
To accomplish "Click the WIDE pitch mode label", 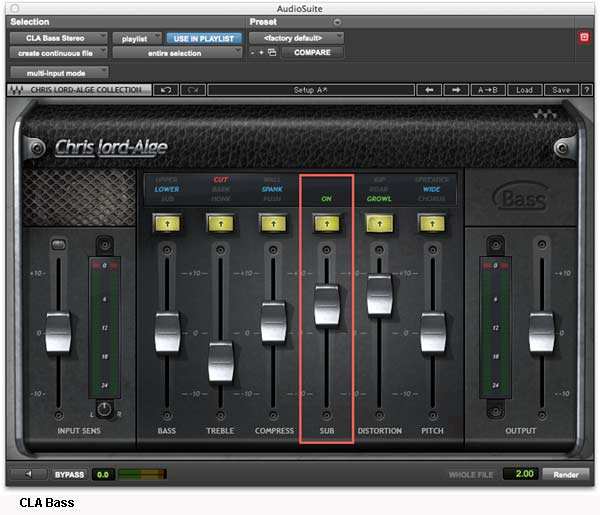I will 432,189.
